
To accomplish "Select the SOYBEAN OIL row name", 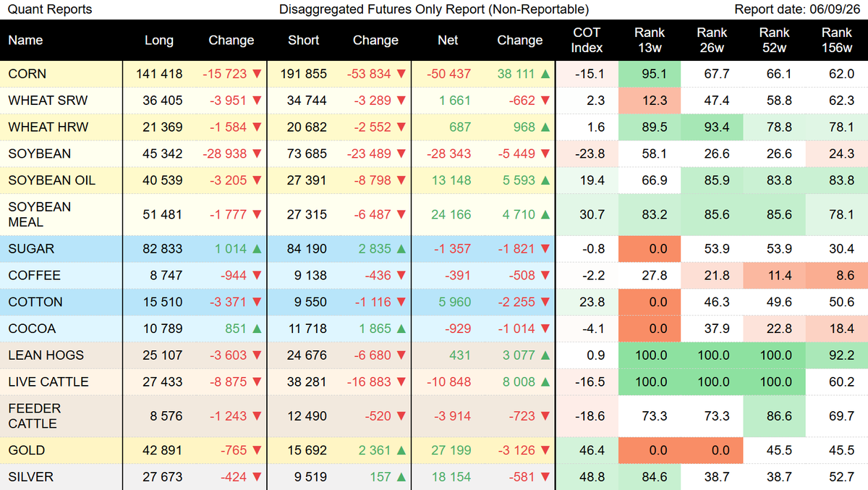I will pyautogui.click(x=51, y=180).
